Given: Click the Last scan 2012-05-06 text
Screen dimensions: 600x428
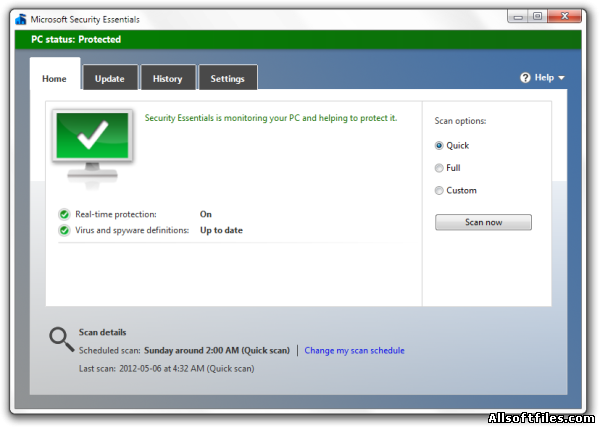Looking at the screenshot, I should click(x=166, y=369).
